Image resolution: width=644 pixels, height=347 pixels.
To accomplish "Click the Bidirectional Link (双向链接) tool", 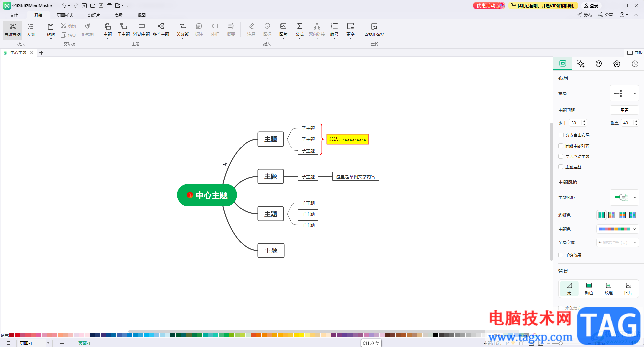I will 317,30.
